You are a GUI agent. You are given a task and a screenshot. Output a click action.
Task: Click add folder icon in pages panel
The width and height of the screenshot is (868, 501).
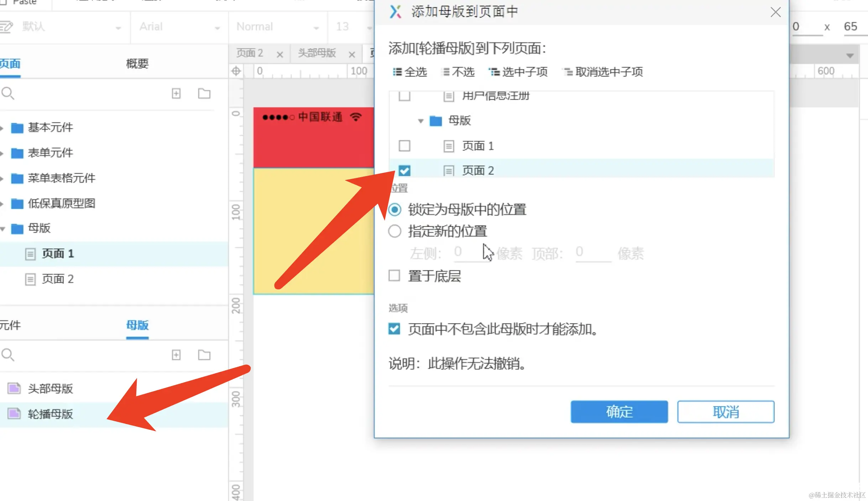tap(204, 93)
